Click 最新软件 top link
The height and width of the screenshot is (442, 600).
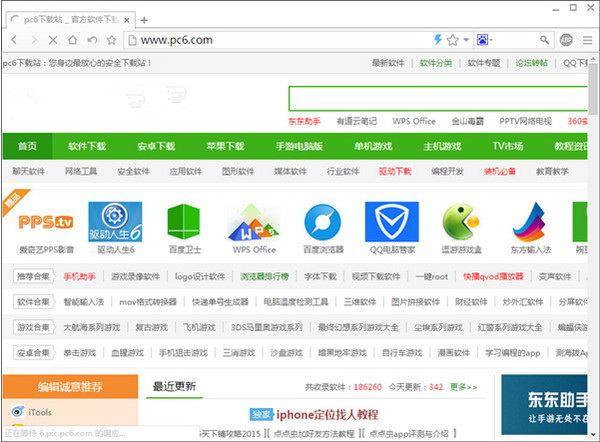[388, 63]
